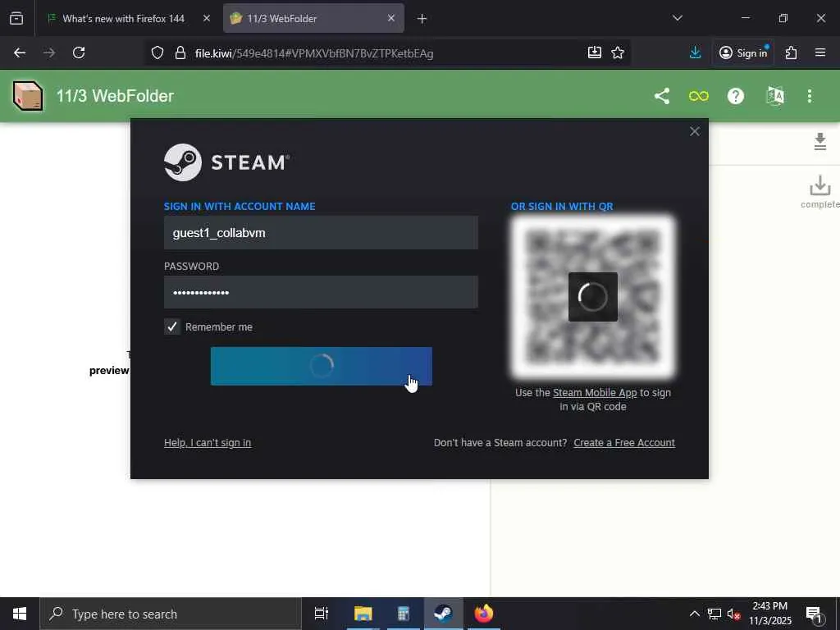Open File Explorer from the taskbar
Screen dimensions: 840x630
363,614
